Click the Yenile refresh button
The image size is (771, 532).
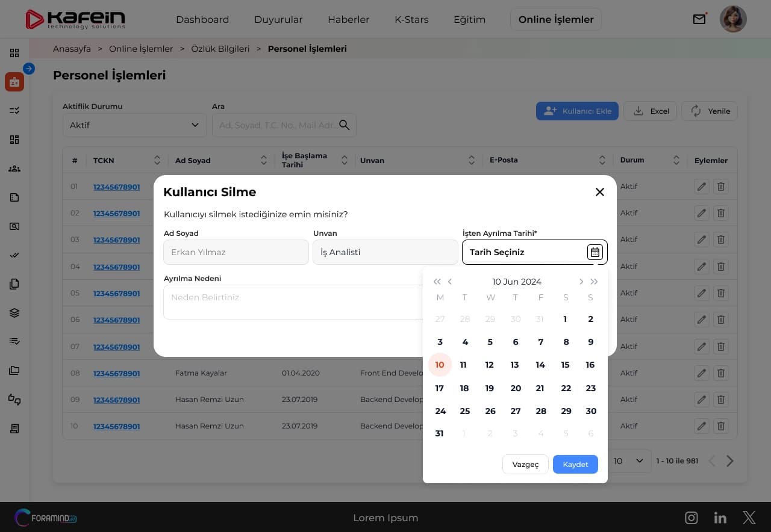710,111
